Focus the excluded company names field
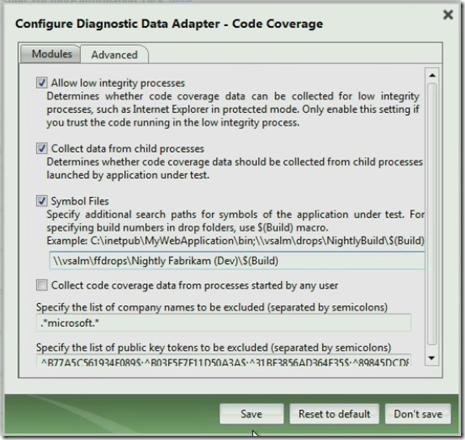465x440 pixels. coord(223,323)
